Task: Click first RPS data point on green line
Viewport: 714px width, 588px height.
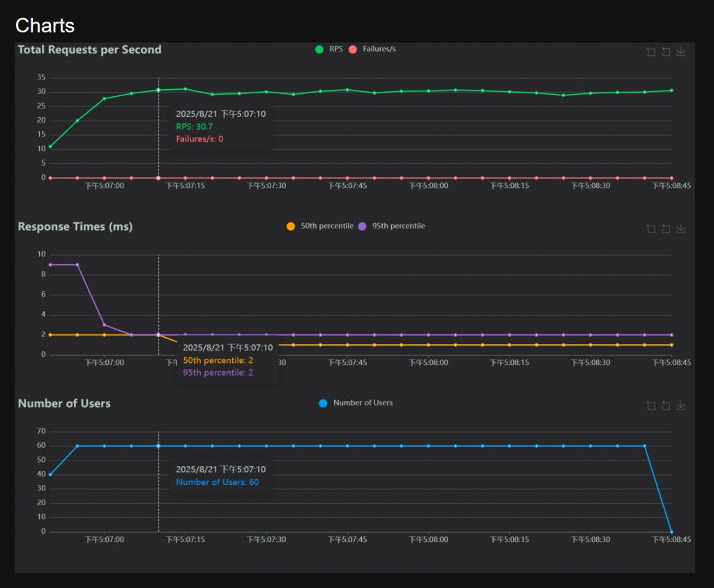Action: tap(50, 146)
